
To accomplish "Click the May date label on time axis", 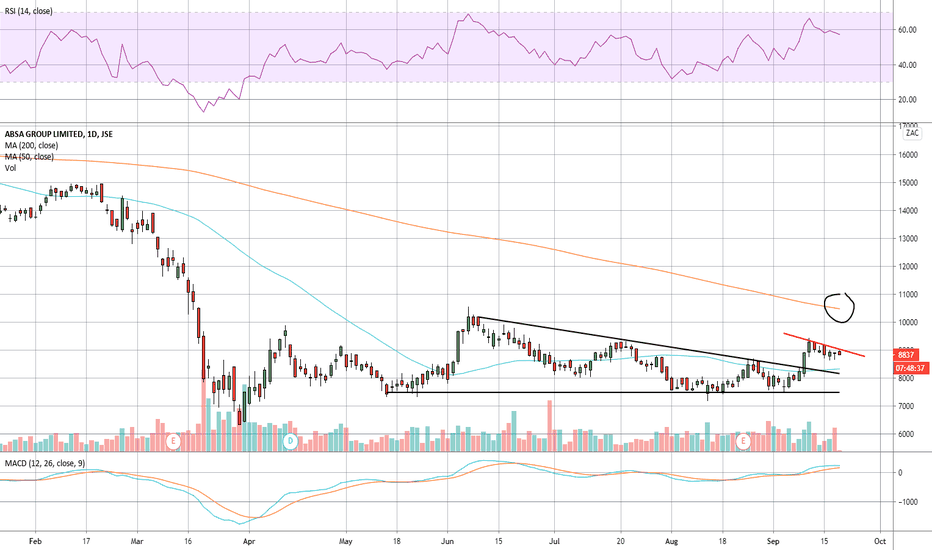I will pyautogui.click(x=345, y=541).
